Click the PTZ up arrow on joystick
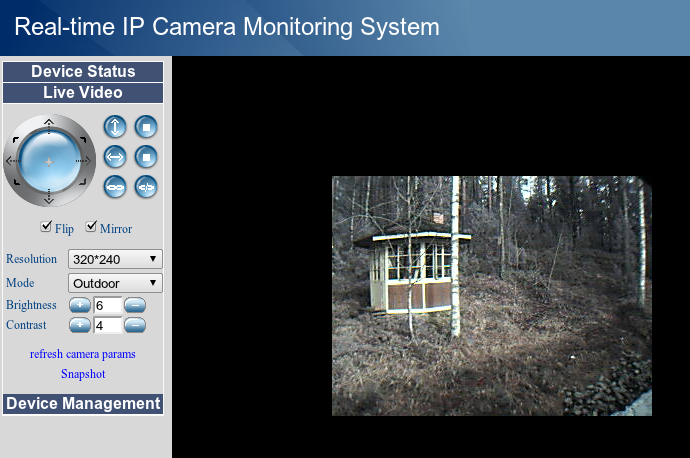Screen dimensions: 690x458 pyautogui.click(x=48, y=123)
